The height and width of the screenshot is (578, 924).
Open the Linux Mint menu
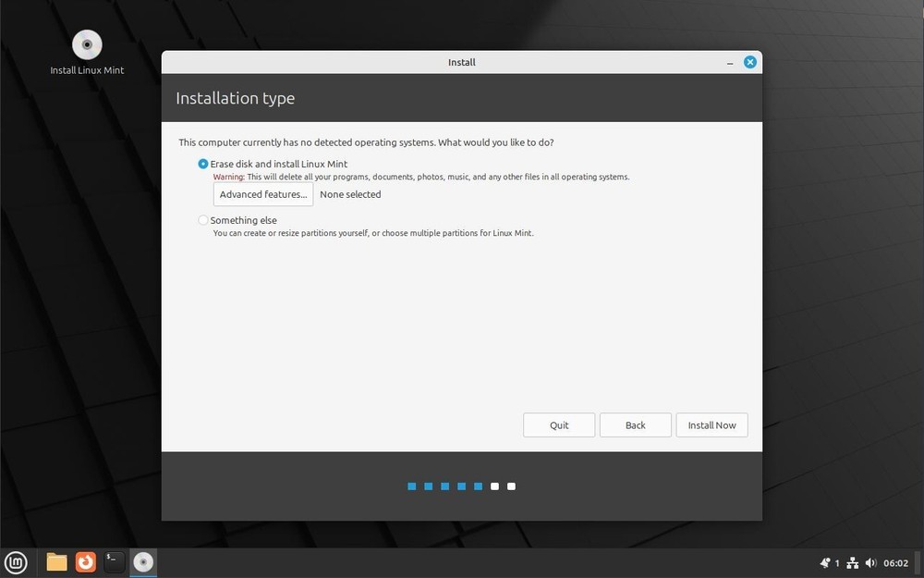tap(15, 561)
